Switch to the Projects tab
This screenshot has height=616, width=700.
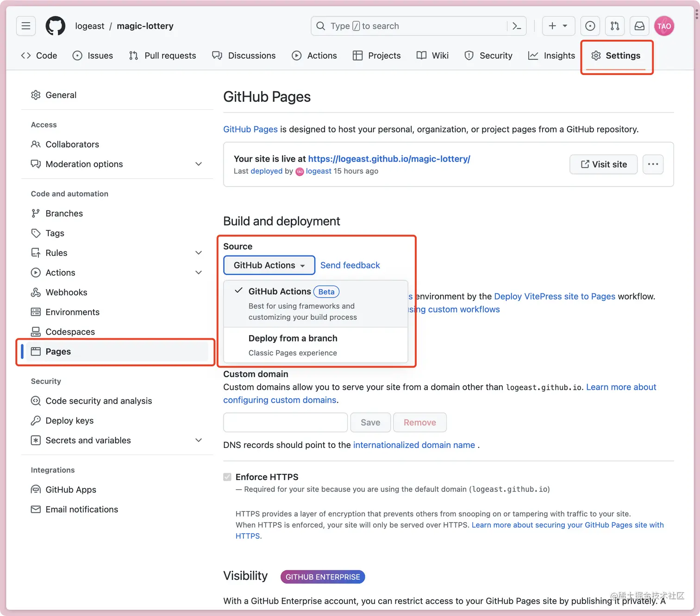(377, 56)
